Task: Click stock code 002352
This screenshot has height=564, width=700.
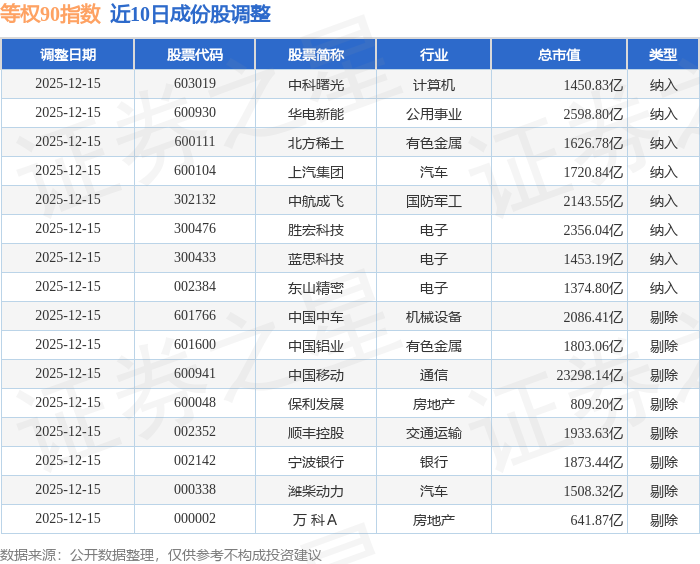Action: pyautogui.click(x=195, y=432)
